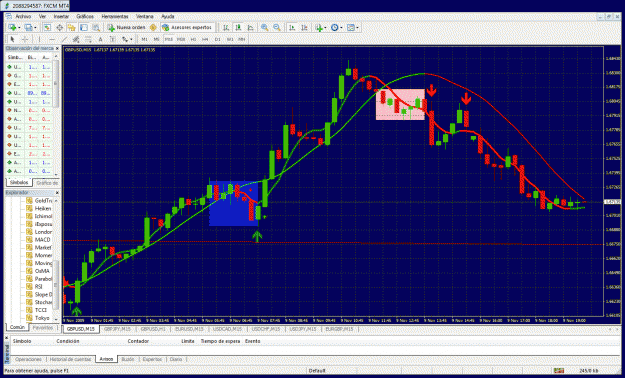Open the Gráficos menu
The height and width of the screenshot is (378, 625).
85,16
